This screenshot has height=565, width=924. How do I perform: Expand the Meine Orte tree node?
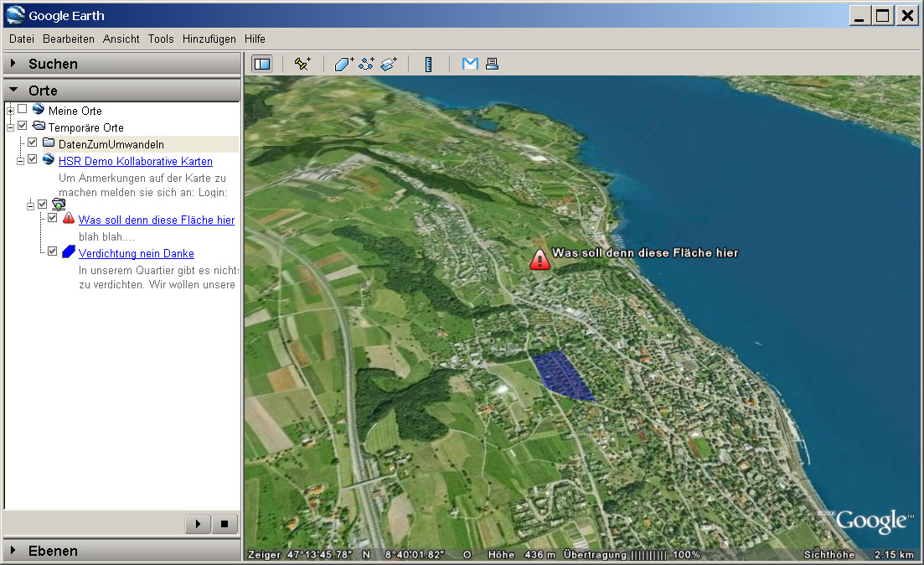(x=10, y=111)
